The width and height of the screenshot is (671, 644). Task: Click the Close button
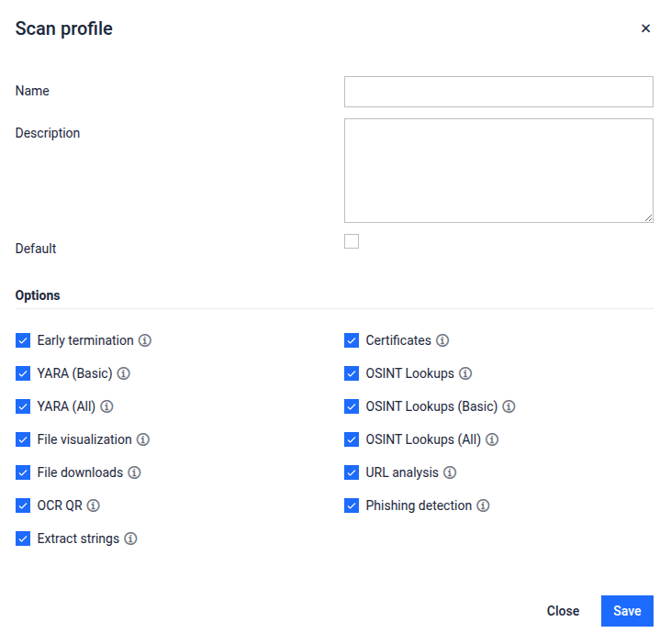click(563, 611)
